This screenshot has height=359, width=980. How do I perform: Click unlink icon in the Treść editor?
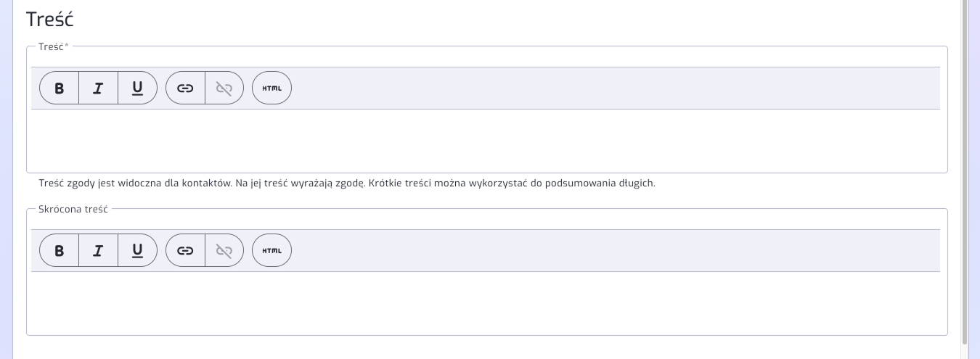(224, 88)
